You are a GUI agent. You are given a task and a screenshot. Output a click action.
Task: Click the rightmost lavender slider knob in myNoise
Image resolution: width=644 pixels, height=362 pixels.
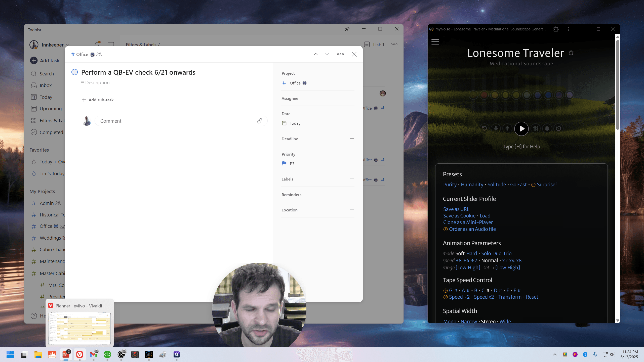[570, 95]
